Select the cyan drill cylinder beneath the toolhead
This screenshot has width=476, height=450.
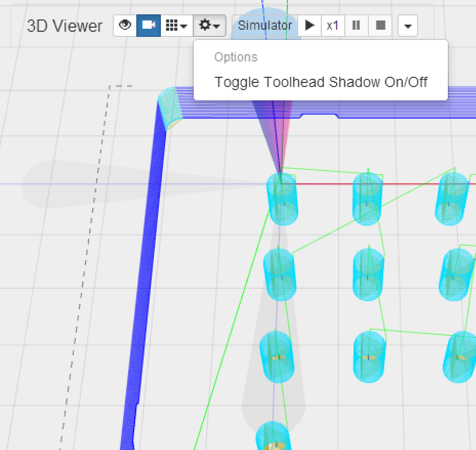point(281,199)
